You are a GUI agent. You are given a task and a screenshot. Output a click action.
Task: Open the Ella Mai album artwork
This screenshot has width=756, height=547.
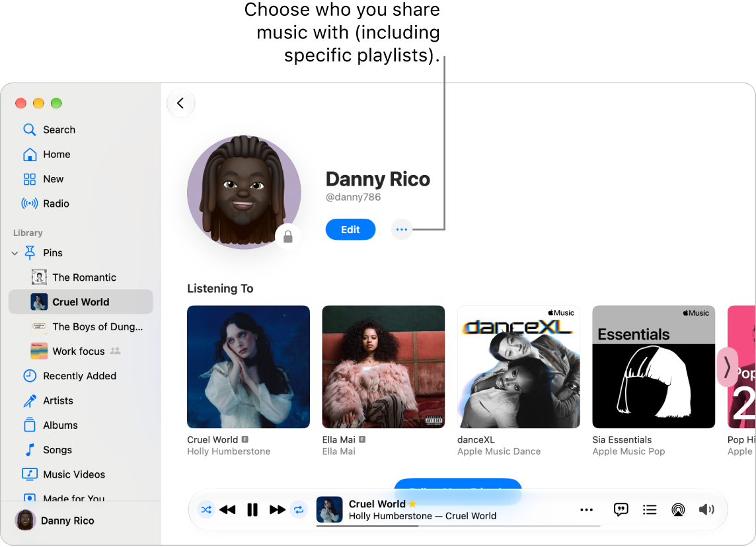click(383, 367)
